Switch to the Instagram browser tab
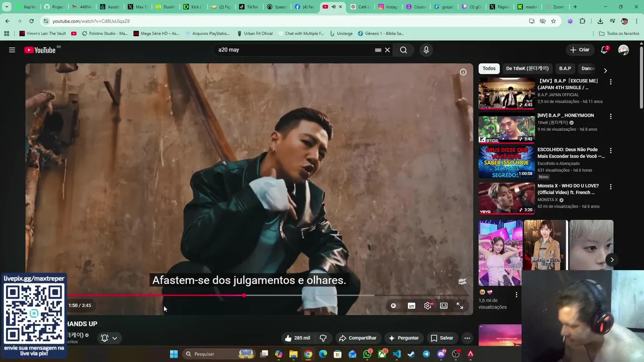The width and height of the screenshot is (644, 362). point(387,7)
